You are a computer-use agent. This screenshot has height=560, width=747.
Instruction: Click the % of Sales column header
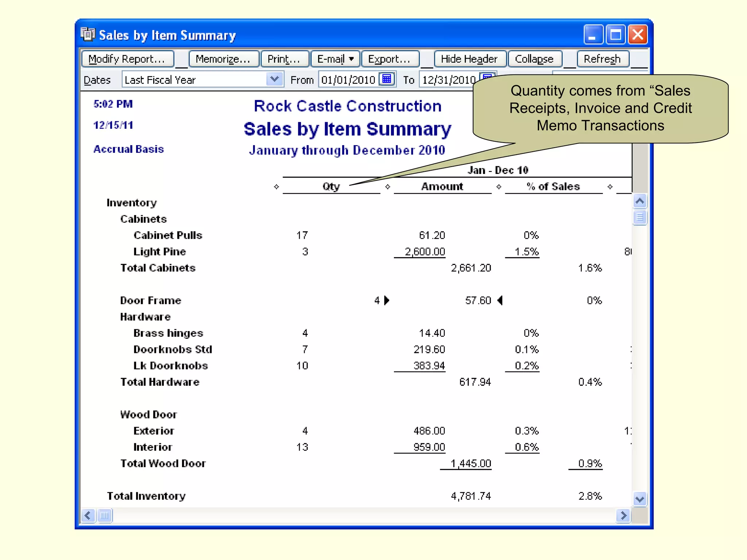pyautogui.click(x=553, y=187)
